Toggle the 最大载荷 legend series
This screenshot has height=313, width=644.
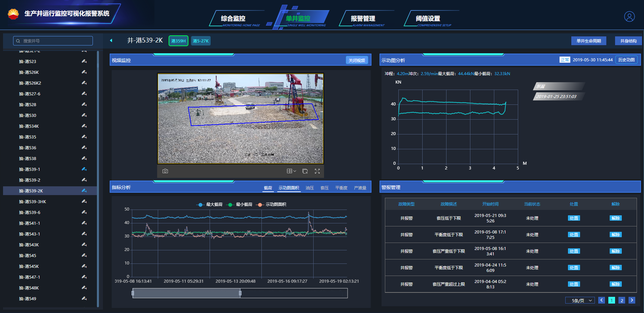(x=210, y=205)
